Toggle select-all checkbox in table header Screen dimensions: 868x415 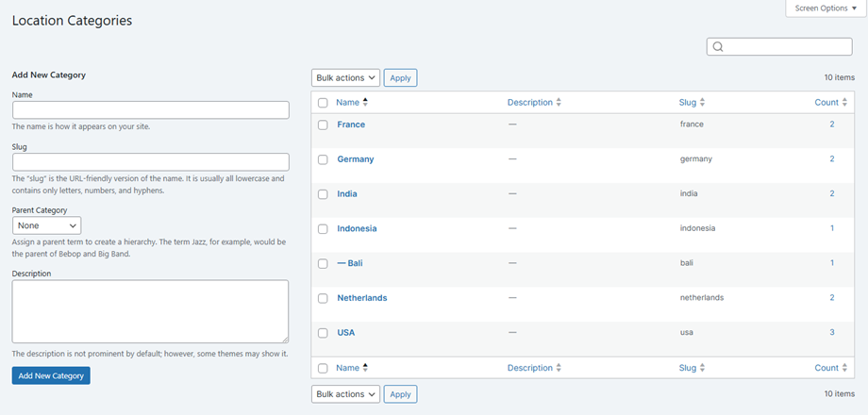(x=323, y=103)
